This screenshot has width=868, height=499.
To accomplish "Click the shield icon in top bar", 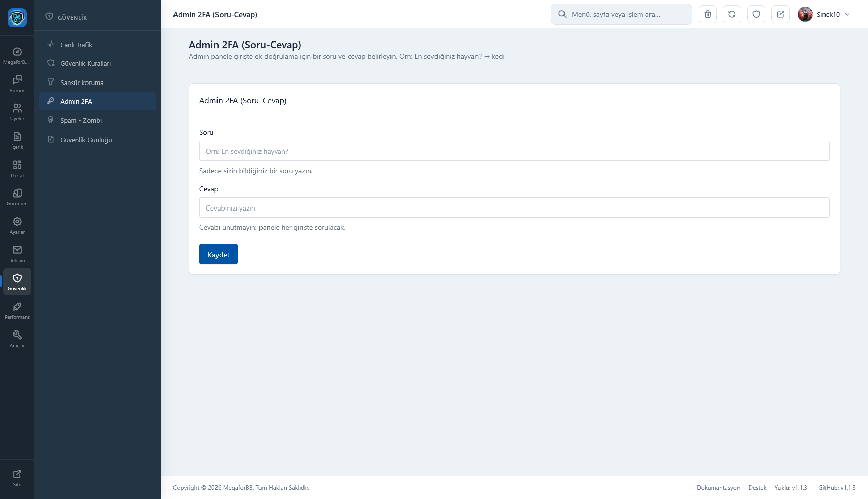I will (756, 14).
